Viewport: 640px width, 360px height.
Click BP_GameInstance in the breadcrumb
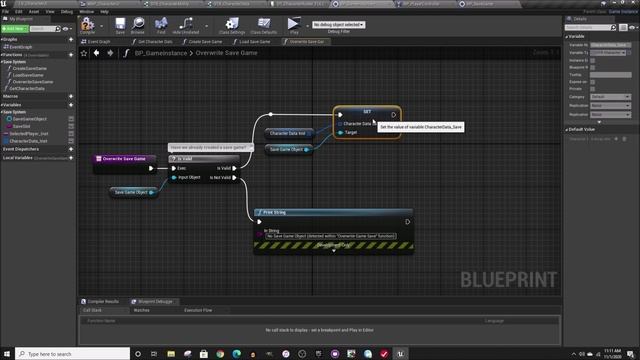point(161,53)
